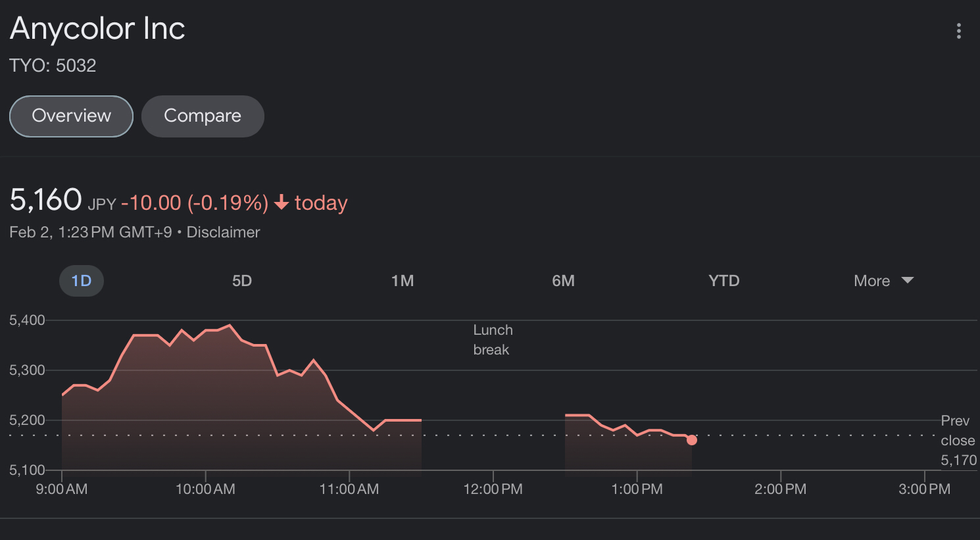Viewport: 980px width, 540px height.
Task: Click the Anycolor Inc company title
Action: [x=97, y=29]
